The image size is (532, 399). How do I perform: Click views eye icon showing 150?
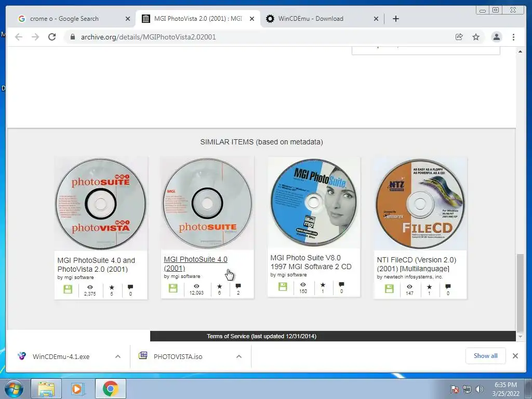[x=303, y=285]
